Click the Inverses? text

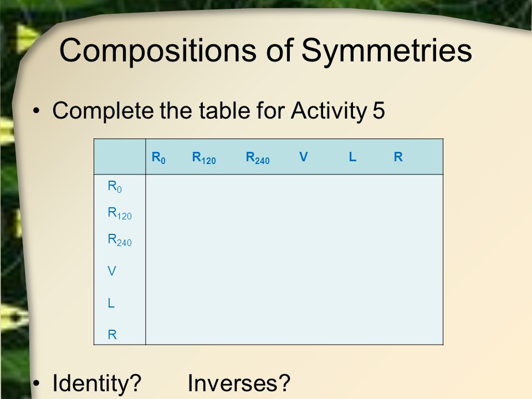click(239, 383)
